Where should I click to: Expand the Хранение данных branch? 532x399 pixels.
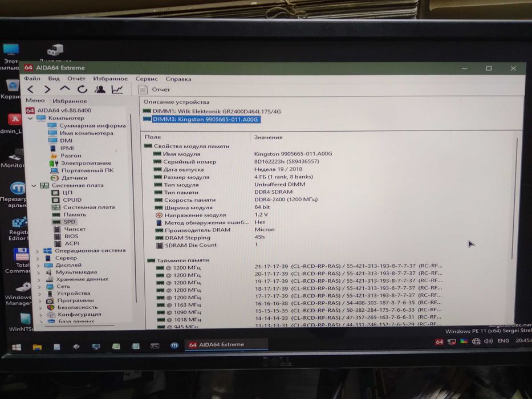click(39, 279)
